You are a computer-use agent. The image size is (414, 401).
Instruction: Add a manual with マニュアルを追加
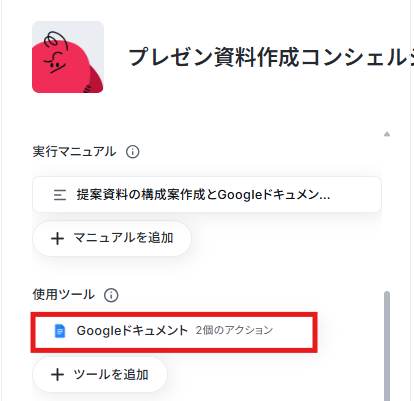click(112, 238)
